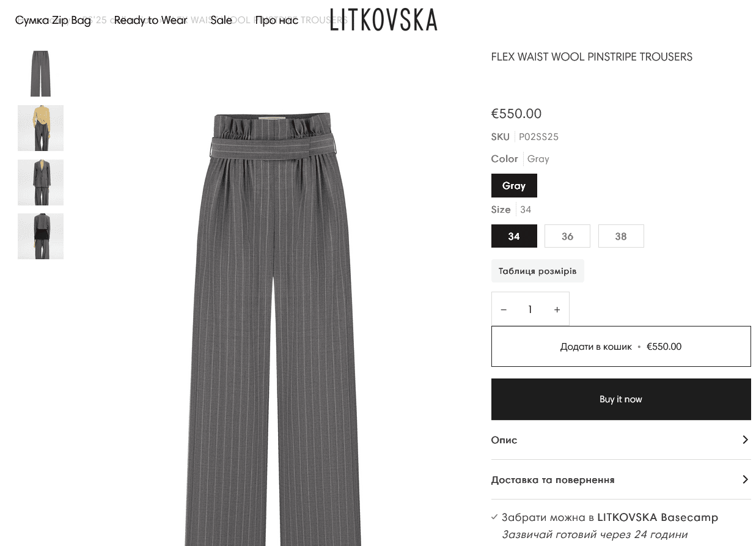The image size is (756, 546).
Task: Decrease quantity with the minus icon
Action: coord(504,309)
